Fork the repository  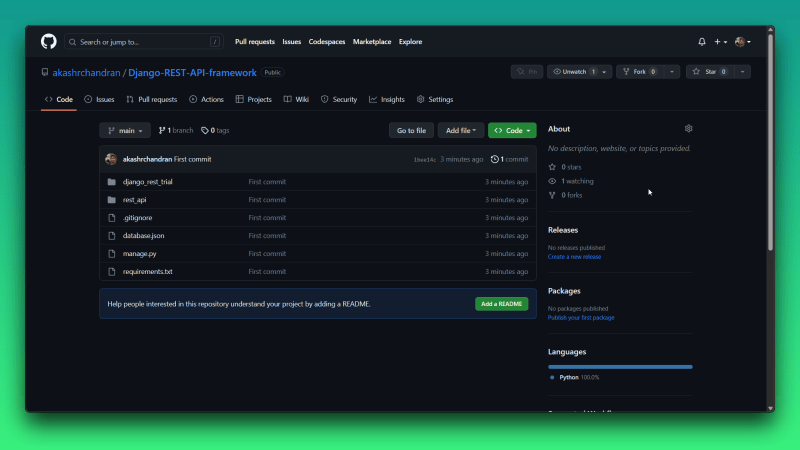(640, 72)
